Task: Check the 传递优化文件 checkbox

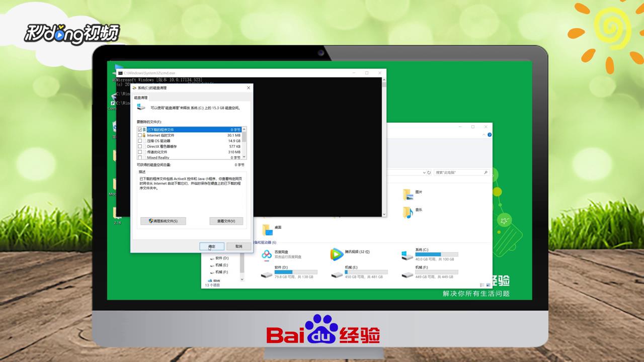Action: click(140, 152)
